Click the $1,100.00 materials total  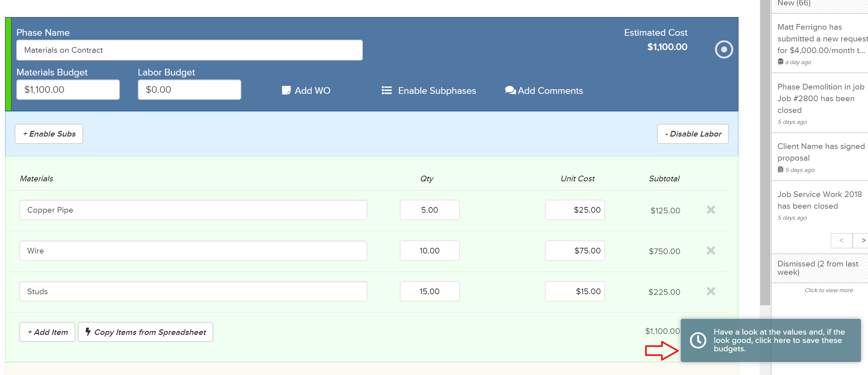coord(662,331)
